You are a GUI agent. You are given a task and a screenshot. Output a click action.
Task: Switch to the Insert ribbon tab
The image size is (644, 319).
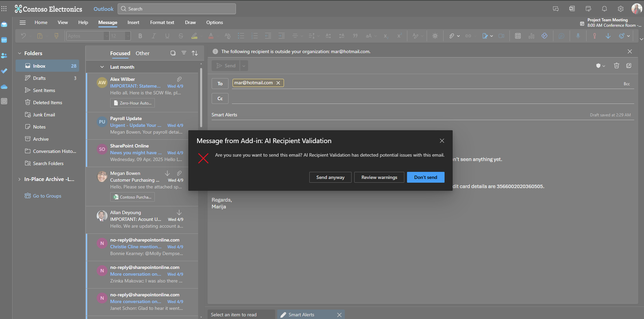click(x=133, y=23)
